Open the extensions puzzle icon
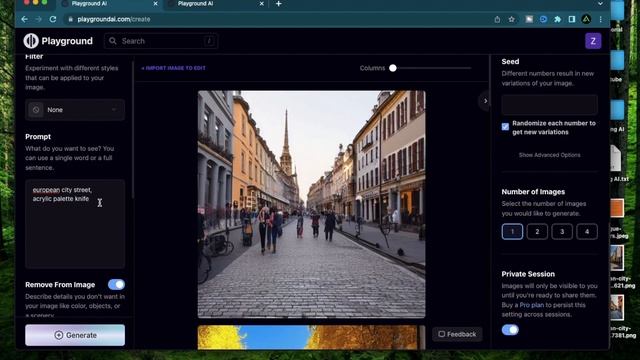 click(558, 19)
